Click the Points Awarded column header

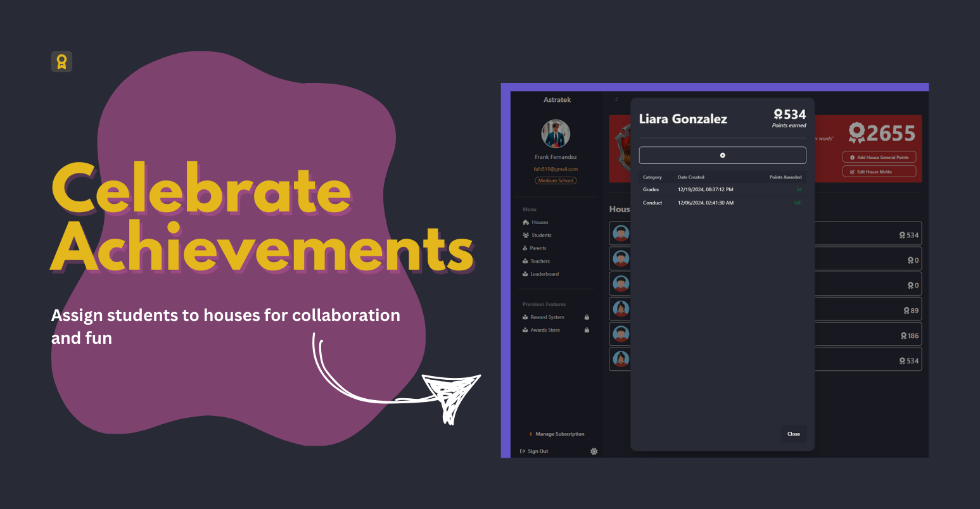tap(786, 177)
